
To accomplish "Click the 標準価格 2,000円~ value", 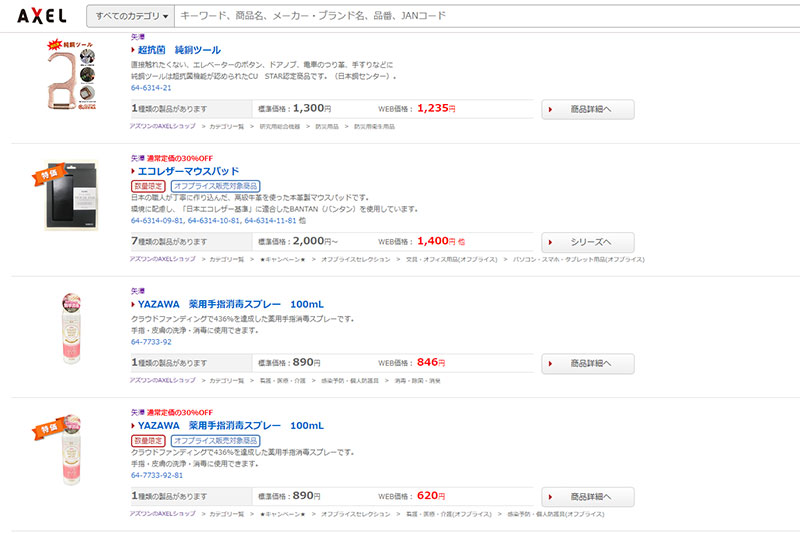I will (x=315, y=241).
